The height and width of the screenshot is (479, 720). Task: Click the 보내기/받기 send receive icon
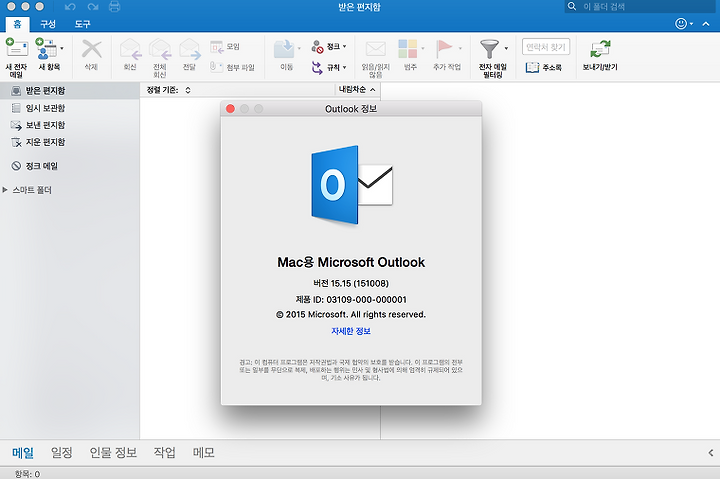click(x=600, y=49)
